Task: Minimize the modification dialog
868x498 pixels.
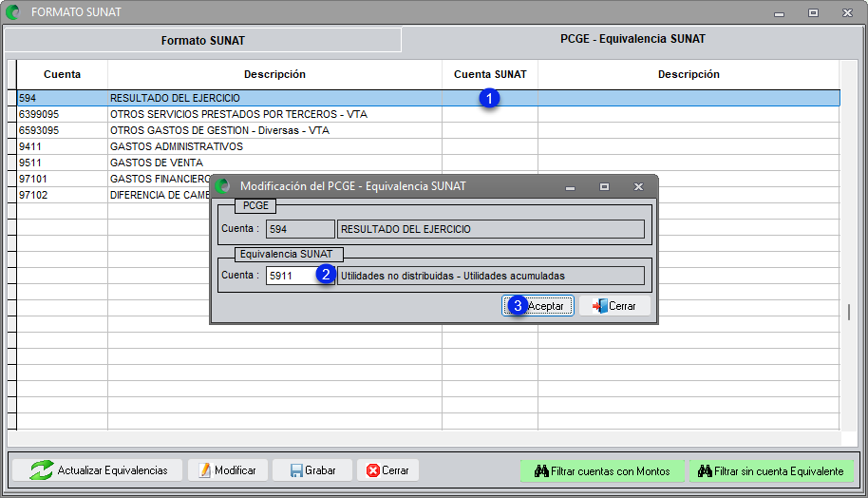Action: 570,187
